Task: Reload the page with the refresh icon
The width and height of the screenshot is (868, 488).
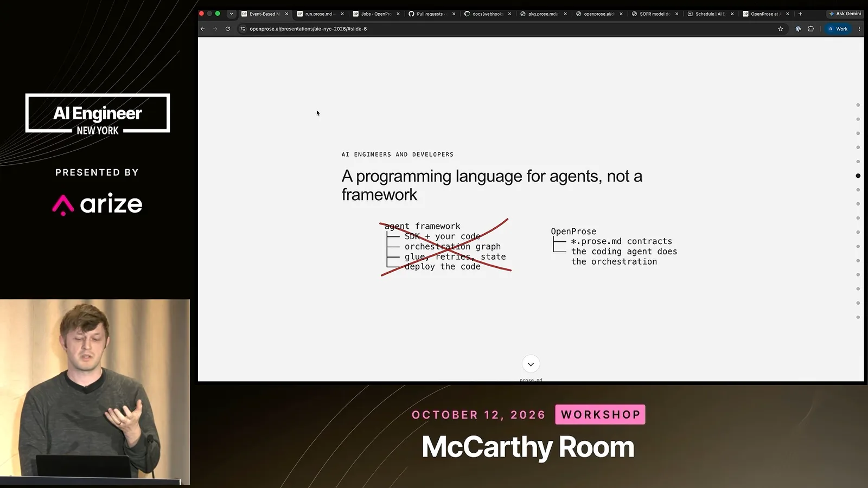Action: click(x=228, y=29)
